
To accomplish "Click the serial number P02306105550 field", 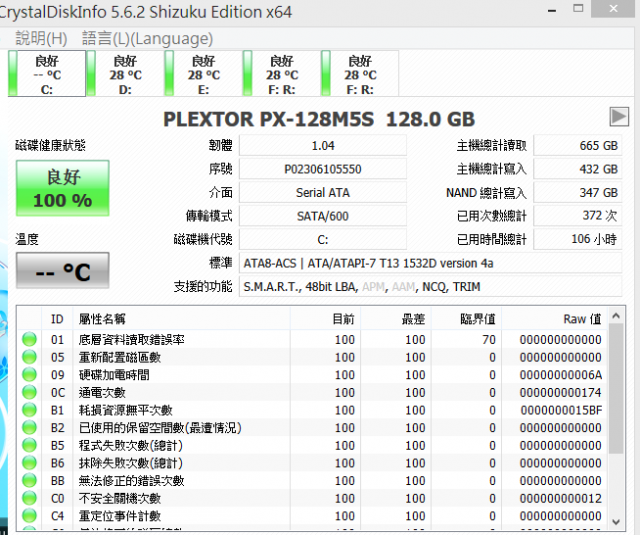I will 323,169.
